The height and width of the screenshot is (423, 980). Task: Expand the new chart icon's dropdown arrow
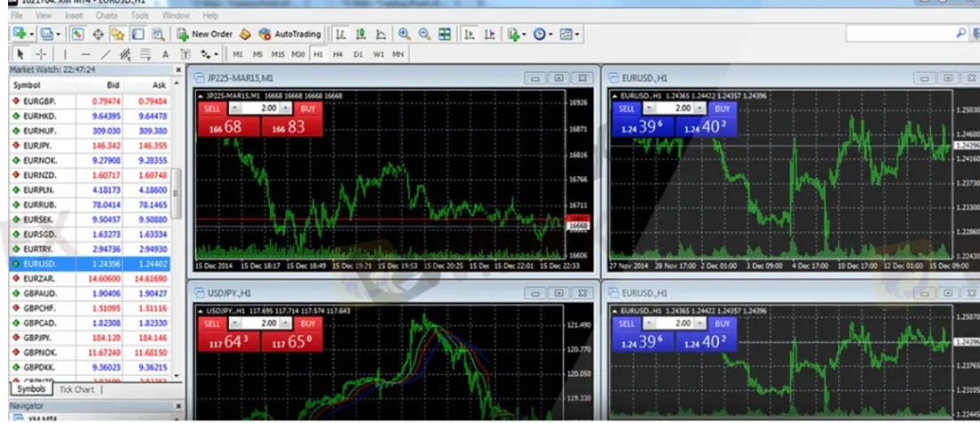[x=31, y=35]
